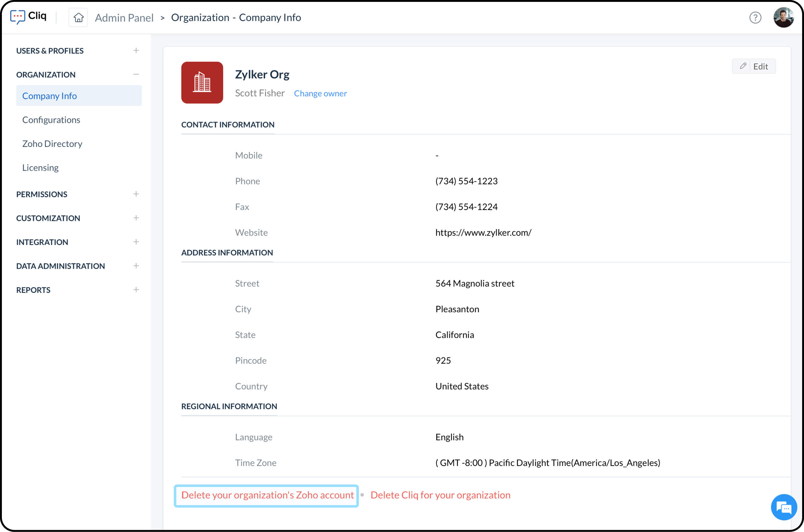
Task: Open Configurations in sidebar
Action: 51,120
